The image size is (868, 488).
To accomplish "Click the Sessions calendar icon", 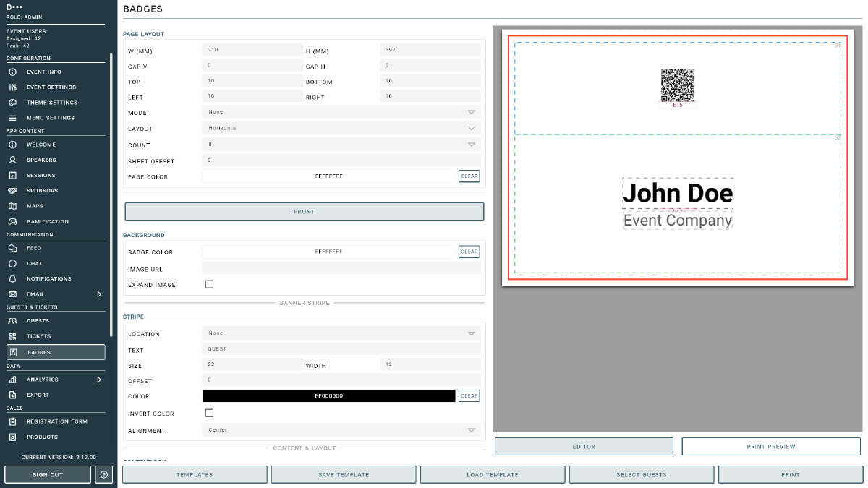I will click(12, 176).
